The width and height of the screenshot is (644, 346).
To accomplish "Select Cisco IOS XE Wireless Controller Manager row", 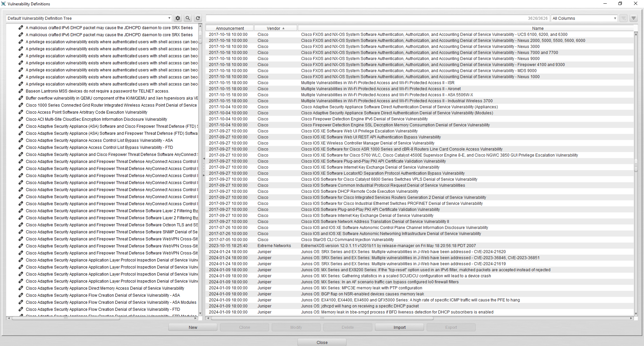I will coord(420,143).
